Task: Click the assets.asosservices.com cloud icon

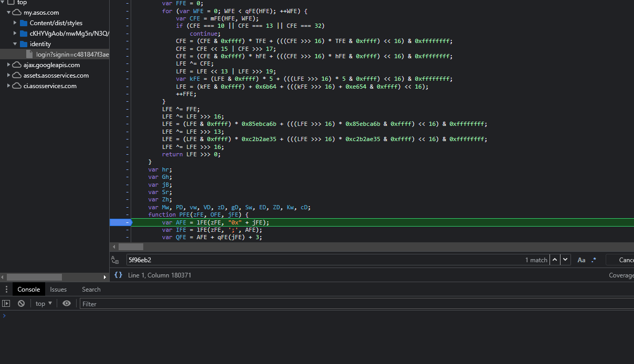Action: (x=17, y=76)
